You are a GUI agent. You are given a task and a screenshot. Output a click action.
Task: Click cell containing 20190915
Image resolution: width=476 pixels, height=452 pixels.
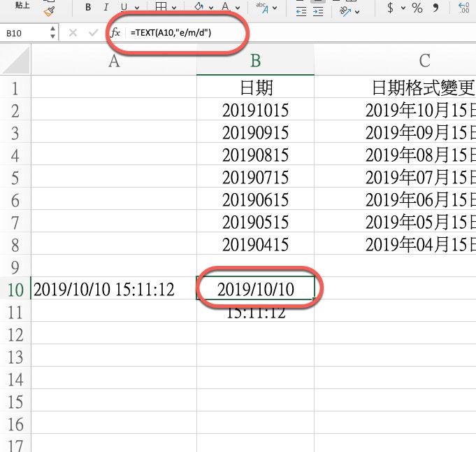coord(255,133)
